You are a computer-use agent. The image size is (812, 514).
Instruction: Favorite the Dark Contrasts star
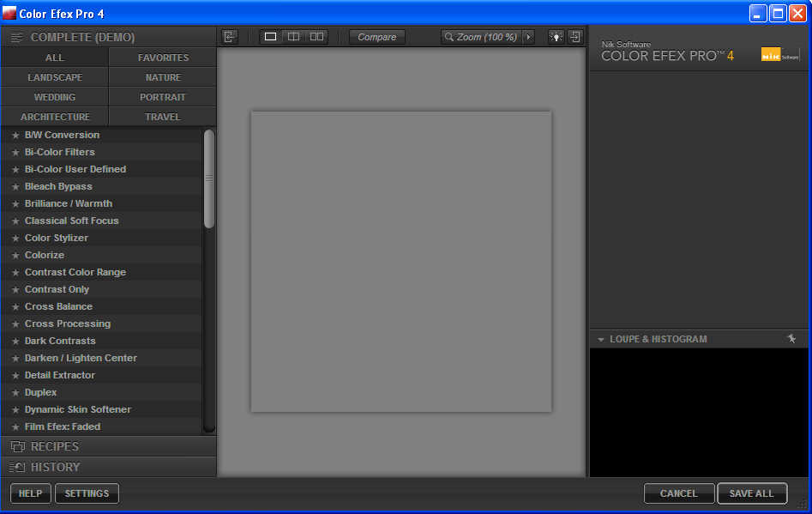click(15, 341)
